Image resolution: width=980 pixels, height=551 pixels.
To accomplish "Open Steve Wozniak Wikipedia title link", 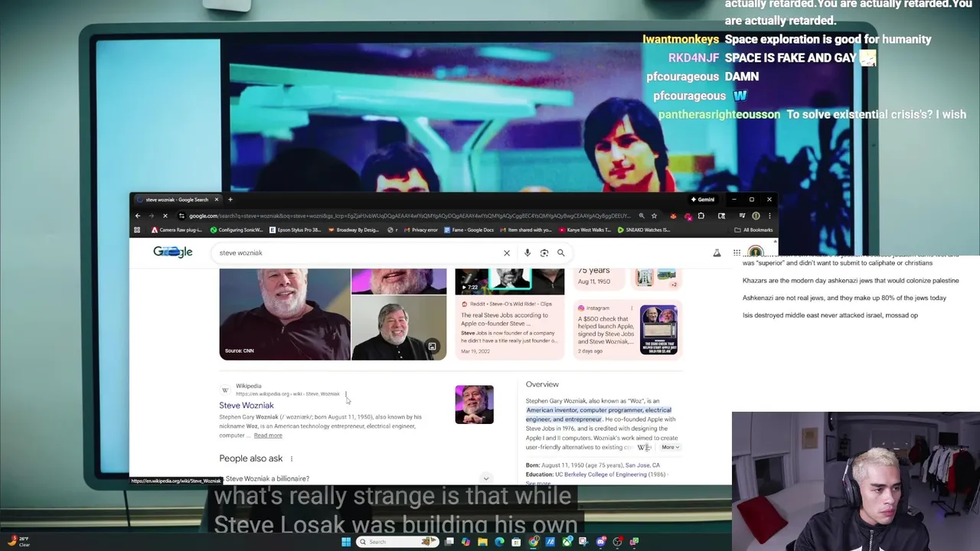I will pos(247,406).
